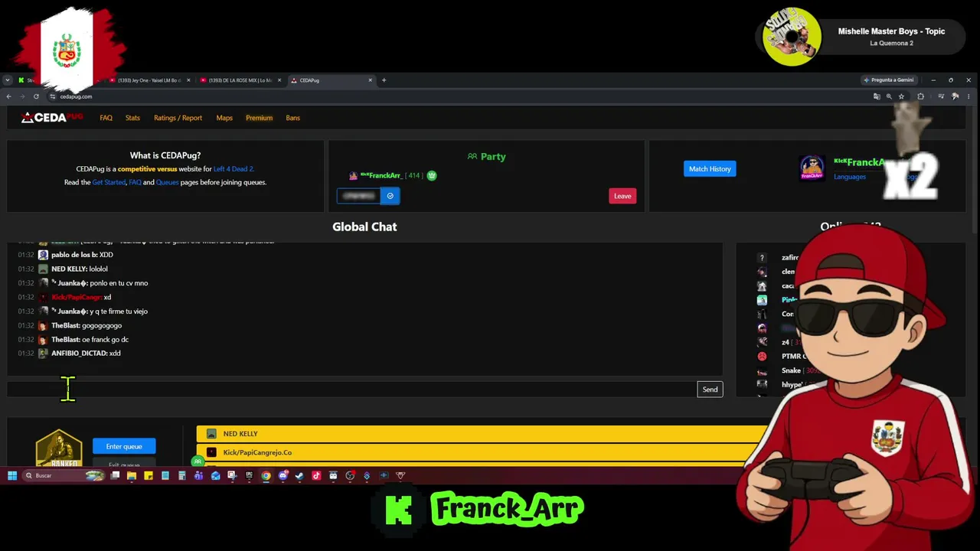980x551 pixels.
Task: Open the Queues link in the intro text
Action: coord(167,182)
